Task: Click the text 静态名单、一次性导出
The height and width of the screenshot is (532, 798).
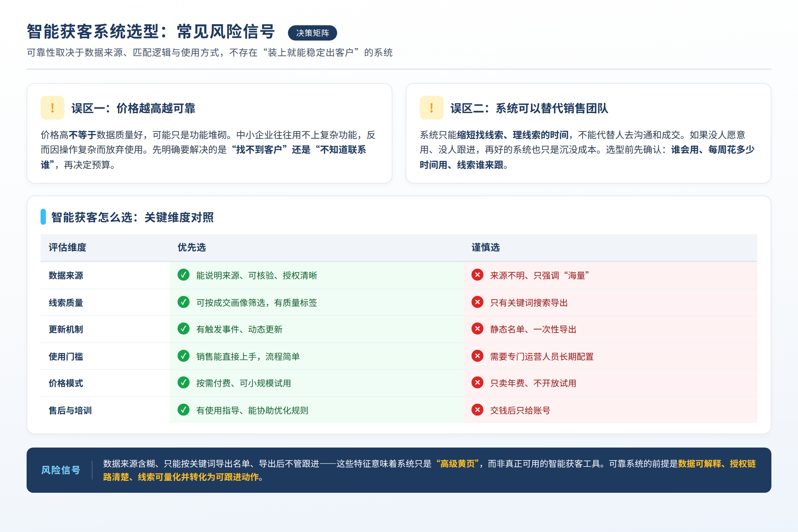Action: click(x=533, y=330)
